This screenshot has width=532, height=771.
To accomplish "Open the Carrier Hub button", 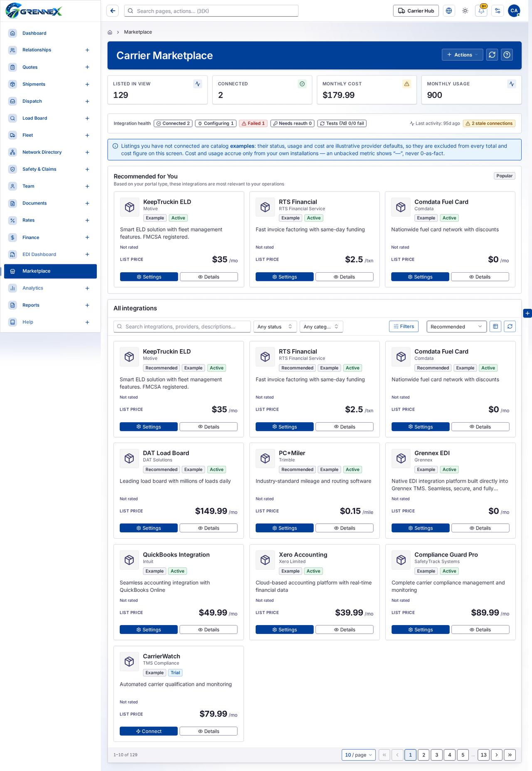I will point(416,11).
